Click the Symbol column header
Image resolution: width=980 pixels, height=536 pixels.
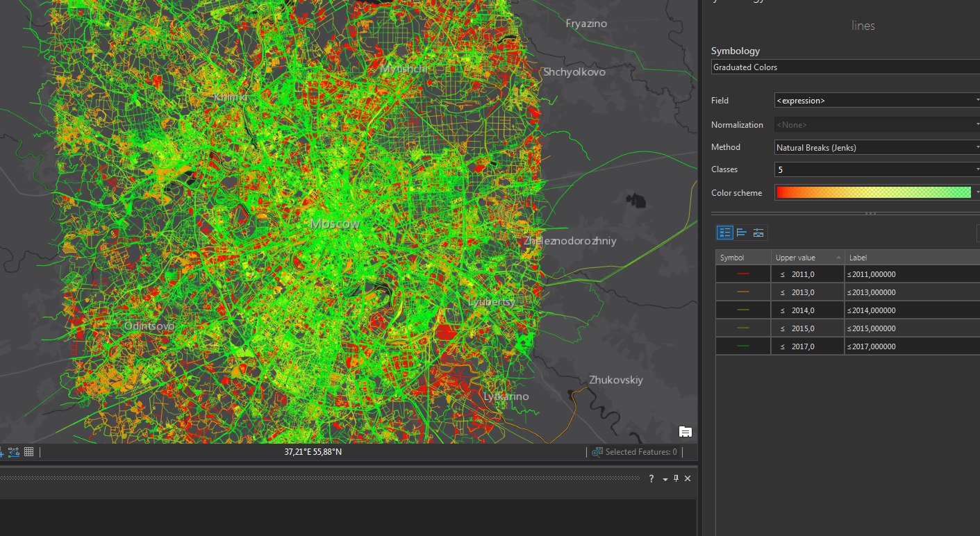743,258
